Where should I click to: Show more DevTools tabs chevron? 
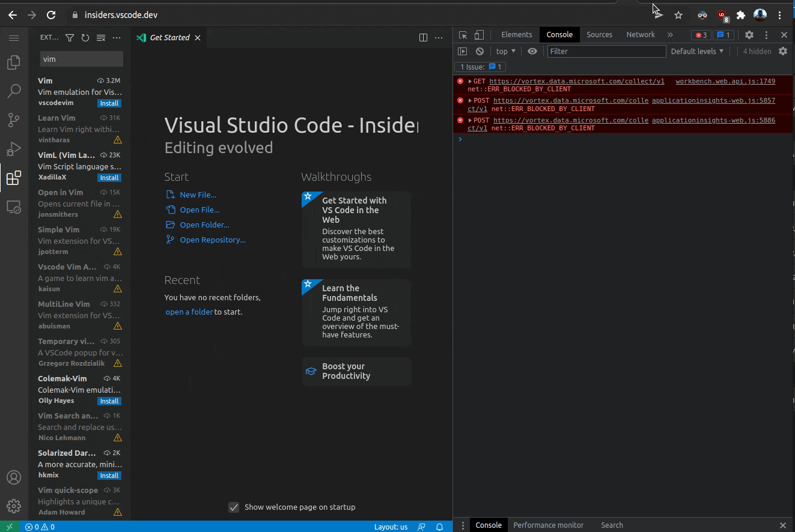pyautogui.click(x=670, y=35)
